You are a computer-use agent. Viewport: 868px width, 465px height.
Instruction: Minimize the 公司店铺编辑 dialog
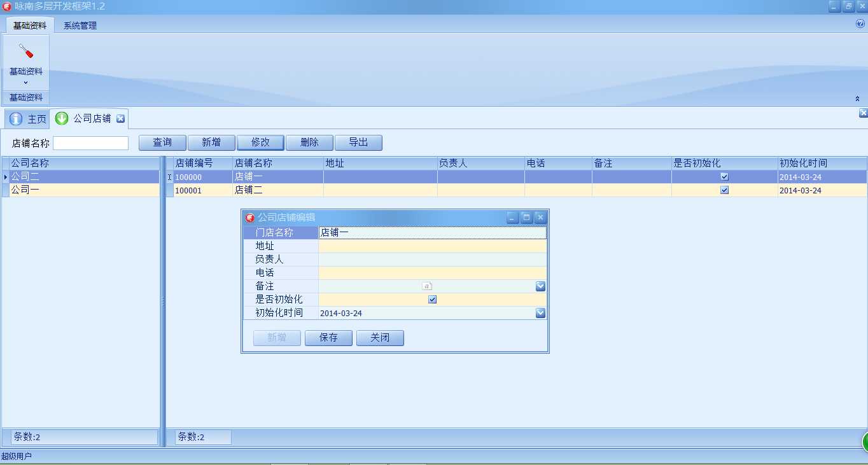point(513,218)
